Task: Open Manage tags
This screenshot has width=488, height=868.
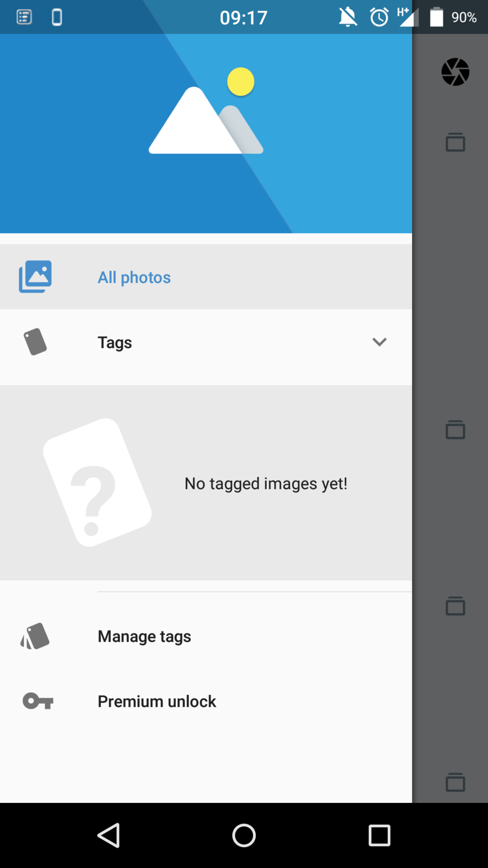Action: (144, 636)
